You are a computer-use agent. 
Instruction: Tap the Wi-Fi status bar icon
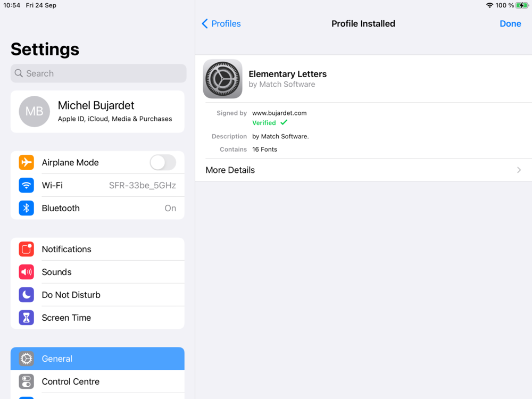coord(489,5)
